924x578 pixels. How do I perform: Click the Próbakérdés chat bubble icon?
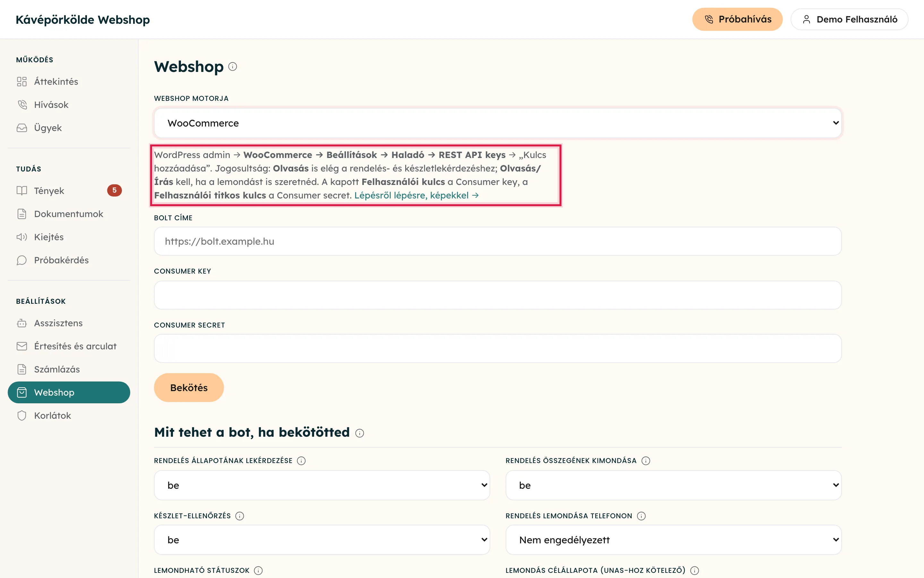[x=22, y=260]
